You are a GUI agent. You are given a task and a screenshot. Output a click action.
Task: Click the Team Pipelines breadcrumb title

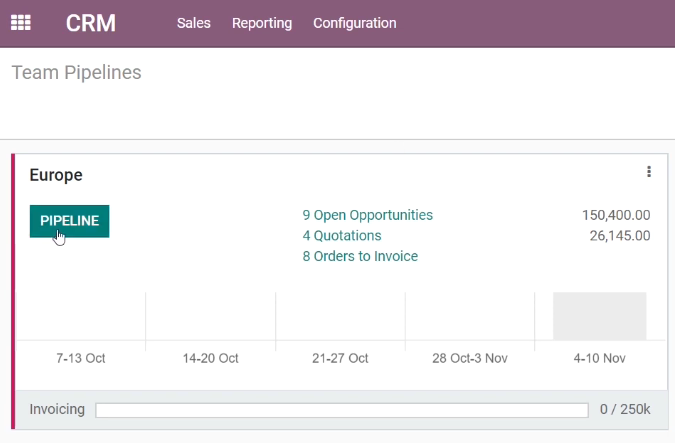point(76,72)
